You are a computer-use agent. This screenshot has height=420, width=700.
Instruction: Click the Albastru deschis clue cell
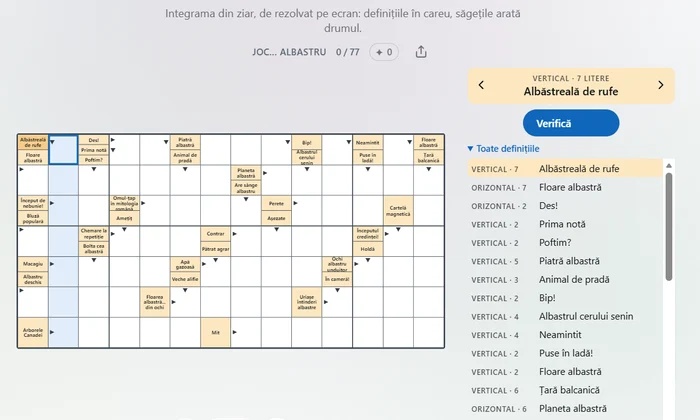pos(33,279)
